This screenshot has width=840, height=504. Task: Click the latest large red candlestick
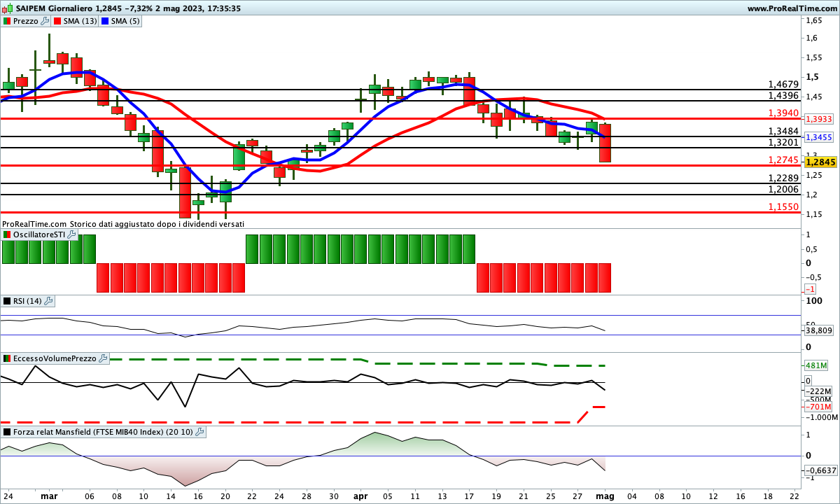[605, 143]
